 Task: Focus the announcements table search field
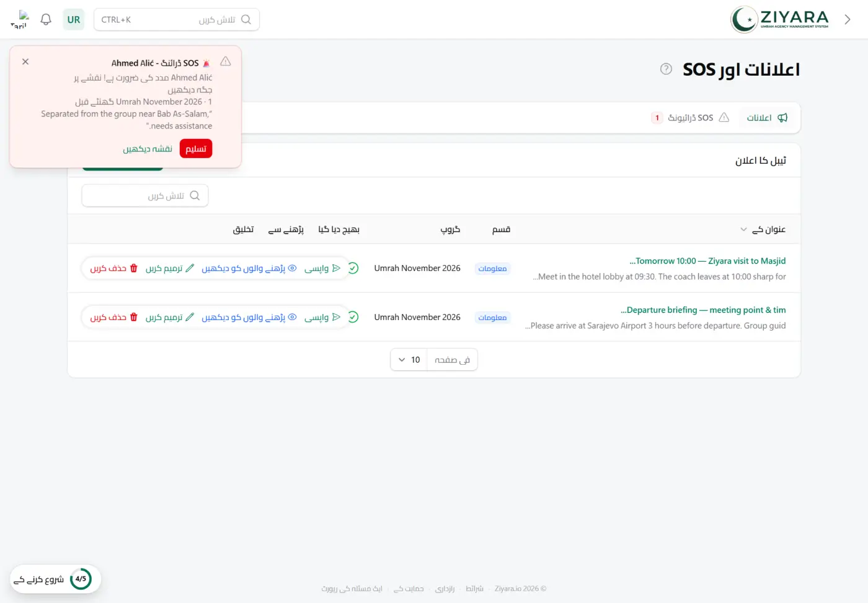(145, 196)
